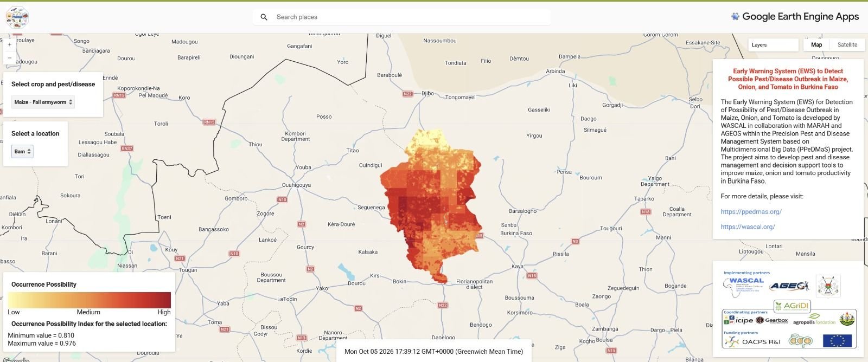Click the 'Djibo' map label
868x362 pixels.
pos(427,93)
